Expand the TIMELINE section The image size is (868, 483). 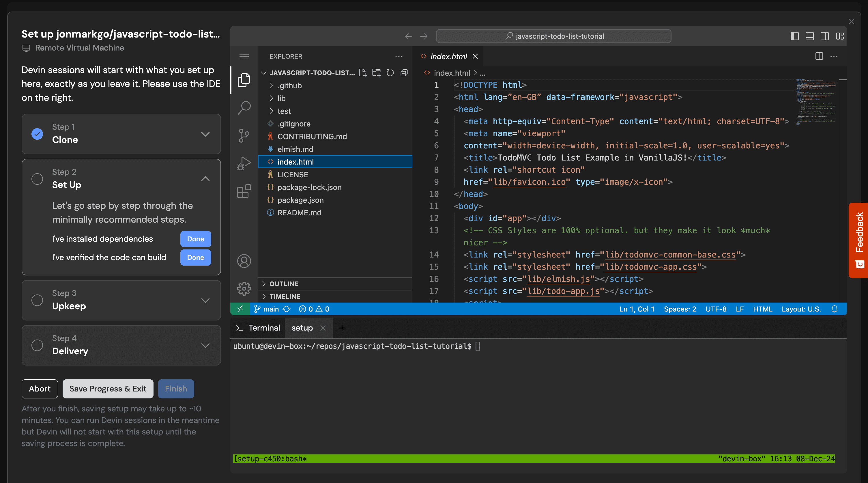(335, 296)
